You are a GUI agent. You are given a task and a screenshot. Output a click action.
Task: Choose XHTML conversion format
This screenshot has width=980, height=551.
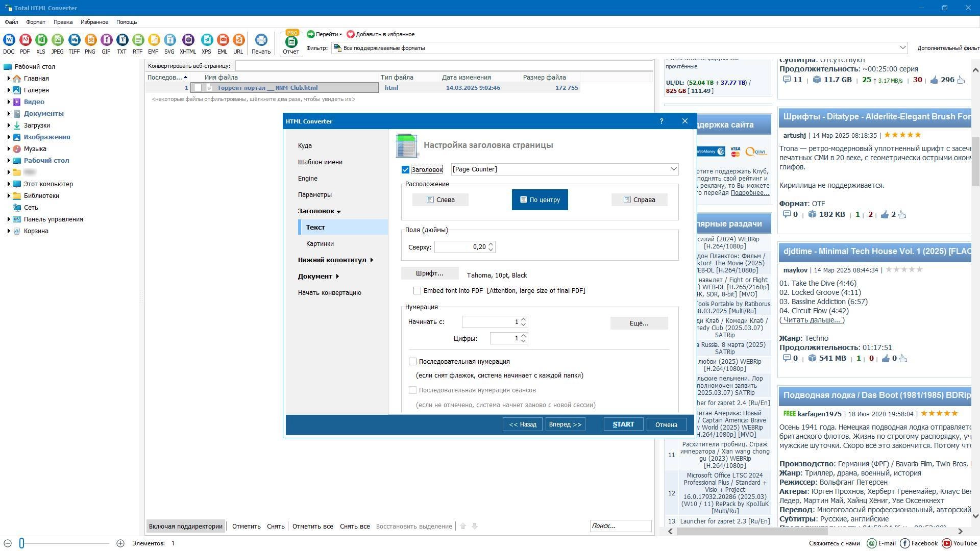point(188,43)
